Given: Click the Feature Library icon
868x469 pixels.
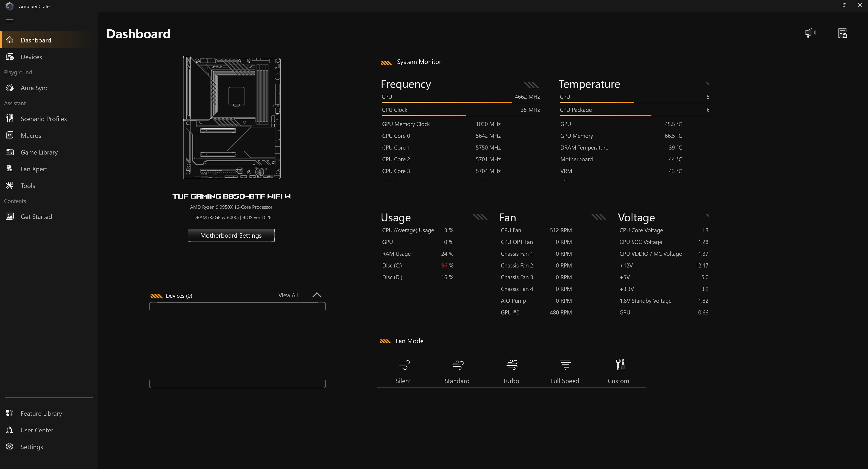Looking at the screenshot, I should [9, 413].
